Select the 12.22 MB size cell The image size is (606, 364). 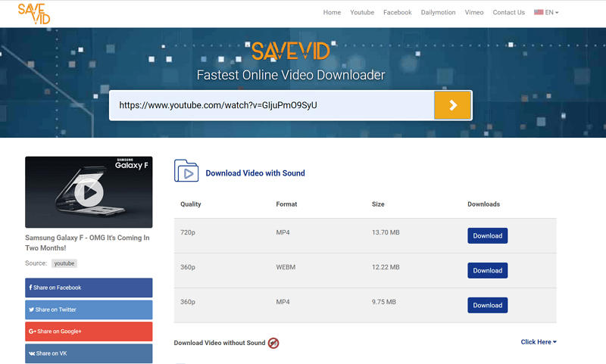pyautogui.click(x=386, y=267)
